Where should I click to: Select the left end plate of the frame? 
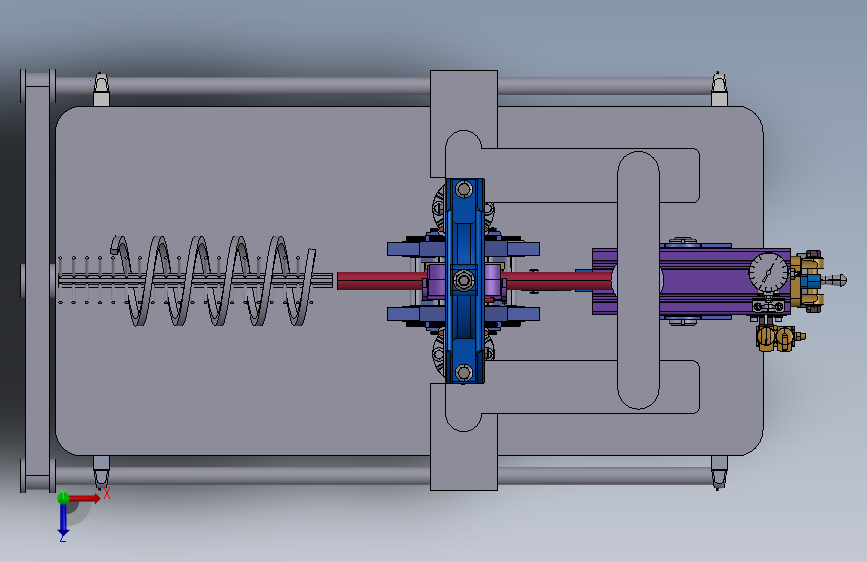pyautogui.click(x=37, y=281)
